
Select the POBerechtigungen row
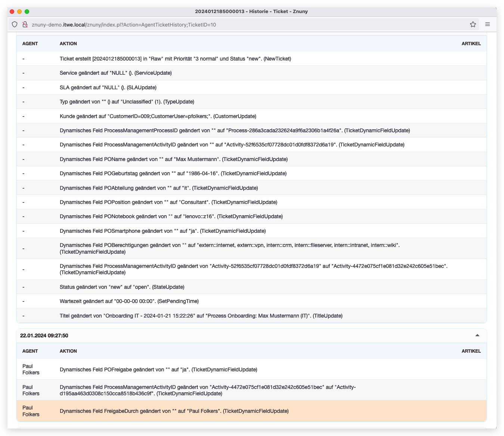[251, 248]
